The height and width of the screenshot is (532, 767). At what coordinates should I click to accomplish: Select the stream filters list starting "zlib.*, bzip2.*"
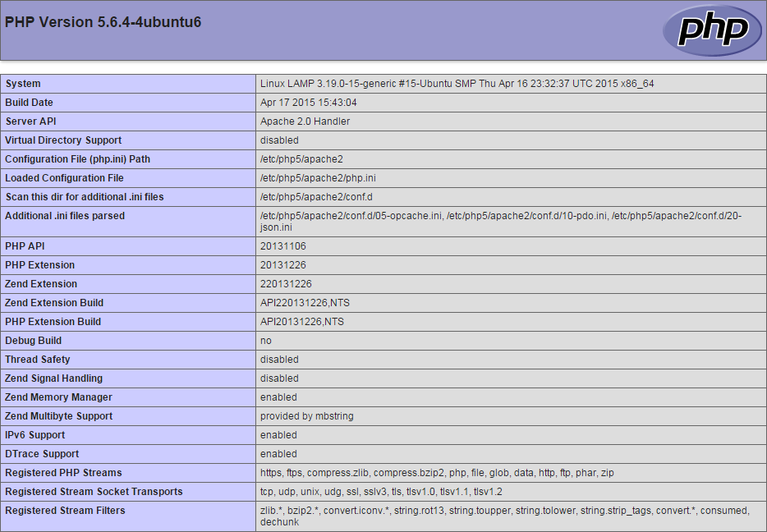point(504,516)
